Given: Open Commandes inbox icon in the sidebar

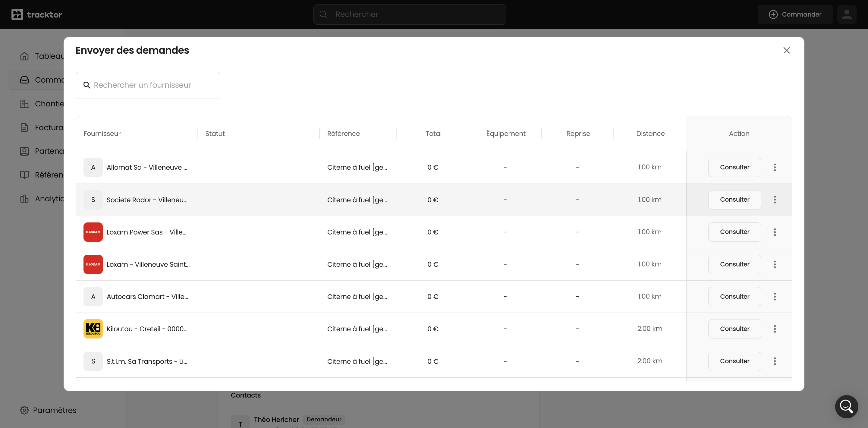Looking at the screenshot, I should point(24,80).
